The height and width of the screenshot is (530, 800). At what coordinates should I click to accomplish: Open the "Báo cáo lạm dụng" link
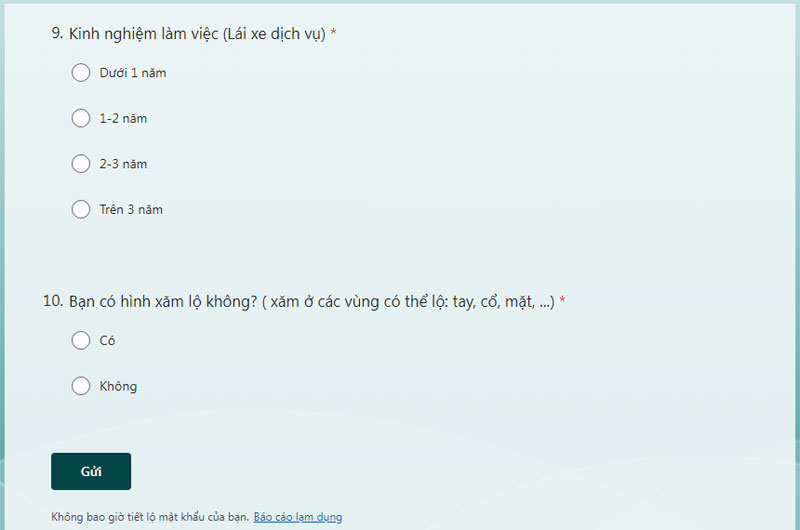298,517
